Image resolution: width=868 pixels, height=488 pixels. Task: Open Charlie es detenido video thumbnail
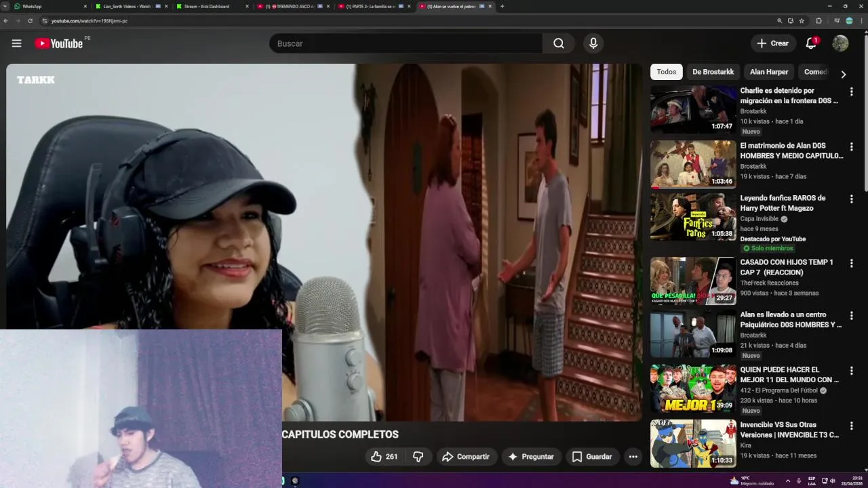pos(693,109)
